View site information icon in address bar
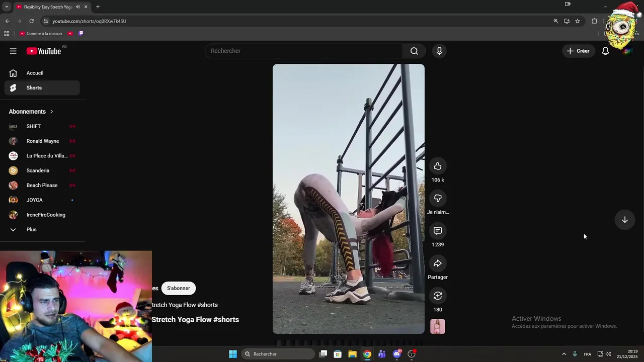Image resolution: width=644 pixels, height=362 pixels. [x=46, y=21]
